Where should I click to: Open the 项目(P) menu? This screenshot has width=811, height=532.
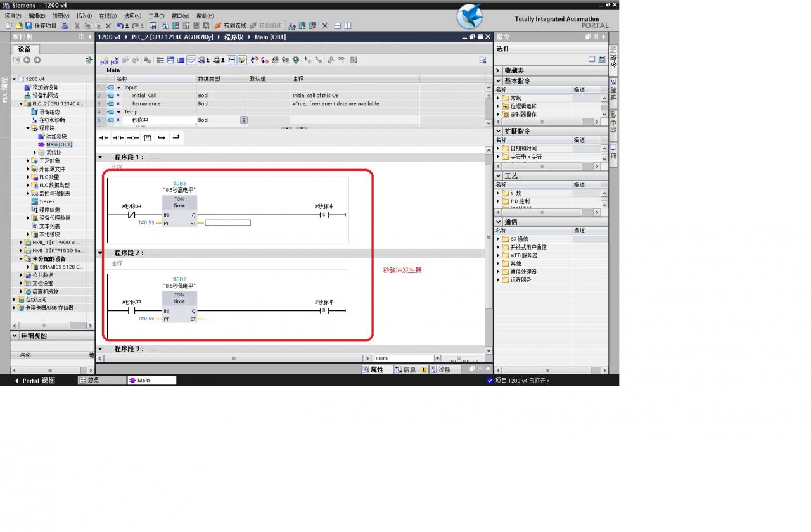coord(13,16)
